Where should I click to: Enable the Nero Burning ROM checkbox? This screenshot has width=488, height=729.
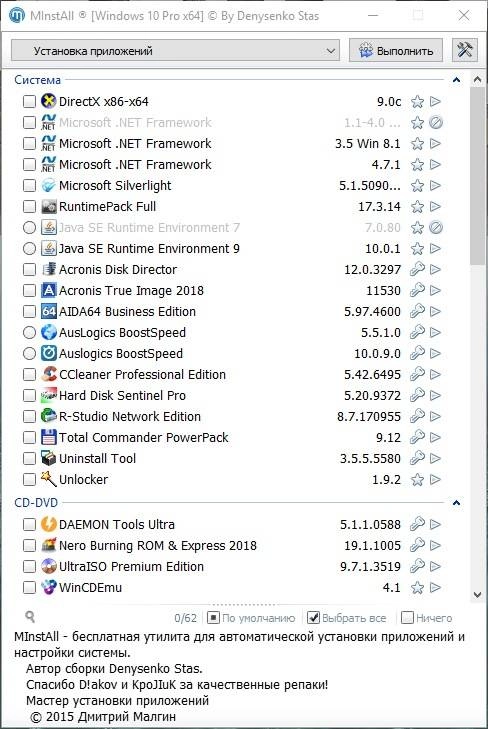(x=29, y=545)
